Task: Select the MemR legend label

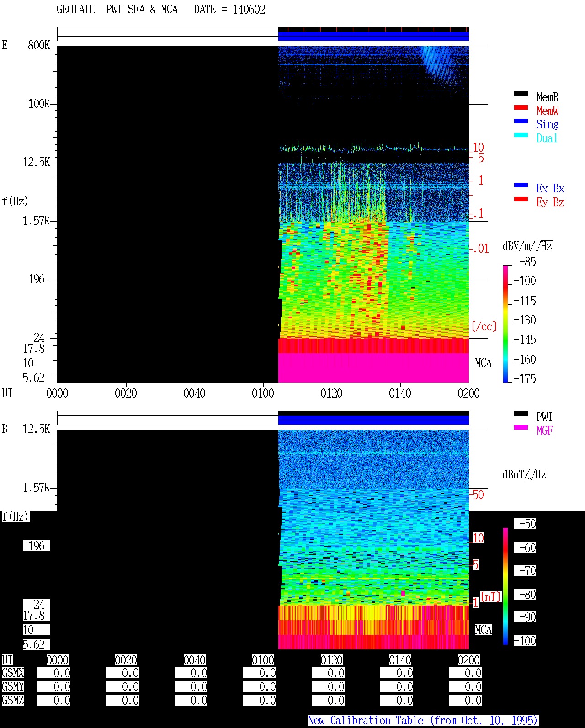Action: pos(548,97)
